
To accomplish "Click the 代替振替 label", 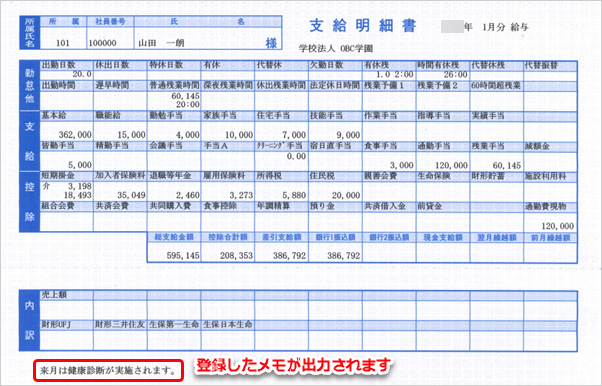I will (541, 65).
